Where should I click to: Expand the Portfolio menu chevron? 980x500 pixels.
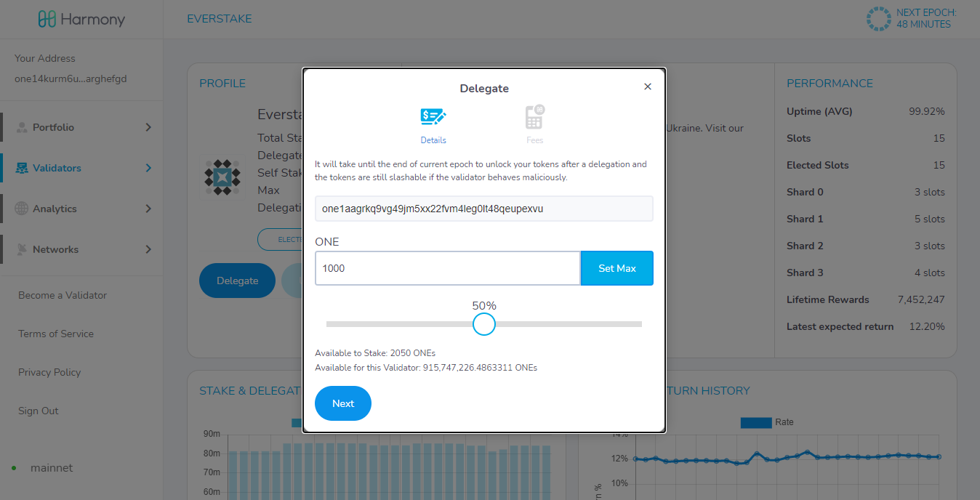148,127
